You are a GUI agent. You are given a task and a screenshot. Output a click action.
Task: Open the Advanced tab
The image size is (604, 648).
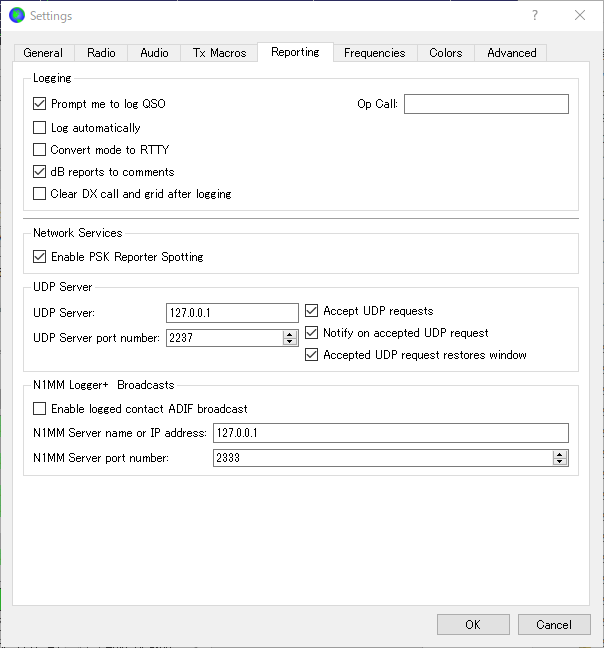(x=511, y=53)
